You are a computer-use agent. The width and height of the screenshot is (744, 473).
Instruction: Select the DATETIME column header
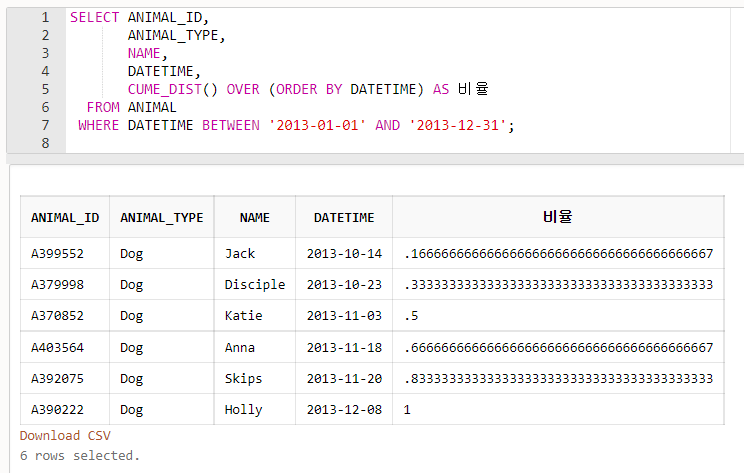[x=344, y=218]
